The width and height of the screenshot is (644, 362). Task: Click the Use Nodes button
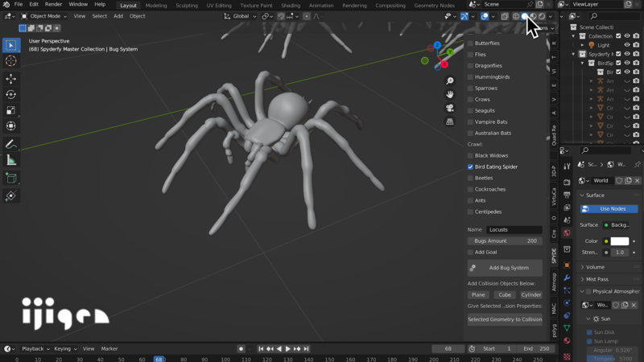[609, 209]
